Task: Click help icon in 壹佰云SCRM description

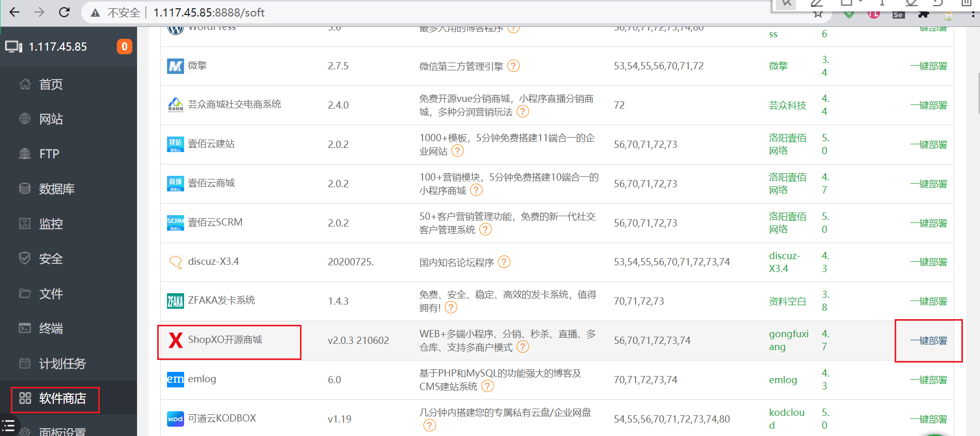Action: click(486, 229)
